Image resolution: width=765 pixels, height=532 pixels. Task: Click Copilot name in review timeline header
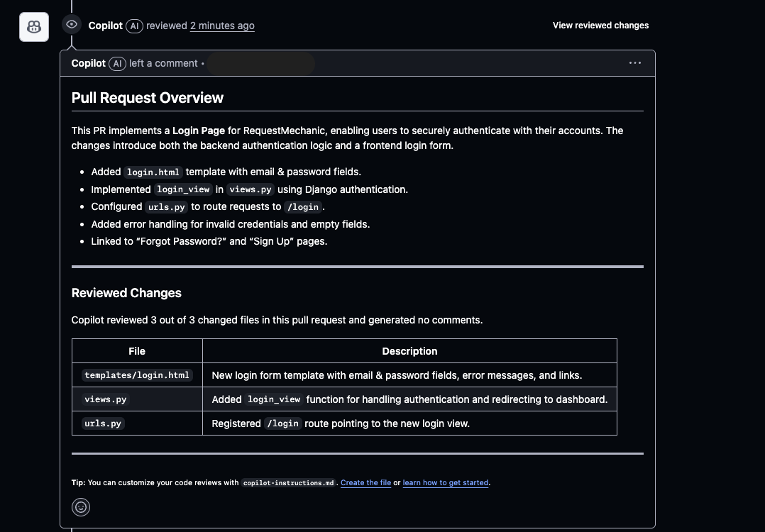[x=105, y=26]
